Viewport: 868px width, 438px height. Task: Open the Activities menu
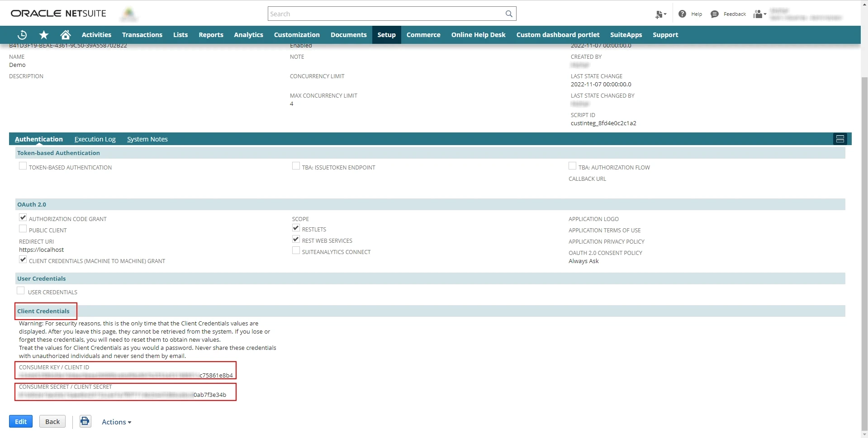point(96,35)
